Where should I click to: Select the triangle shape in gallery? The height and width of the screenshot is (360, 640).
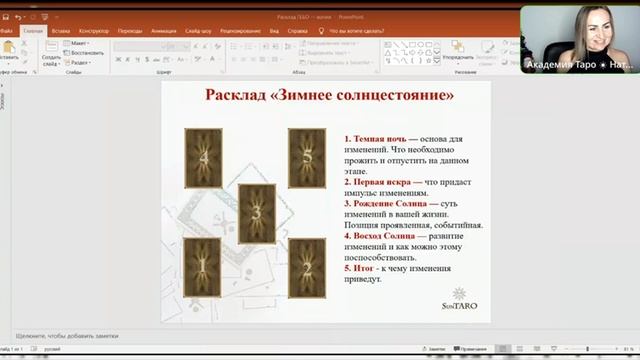[x=388, y=53]
